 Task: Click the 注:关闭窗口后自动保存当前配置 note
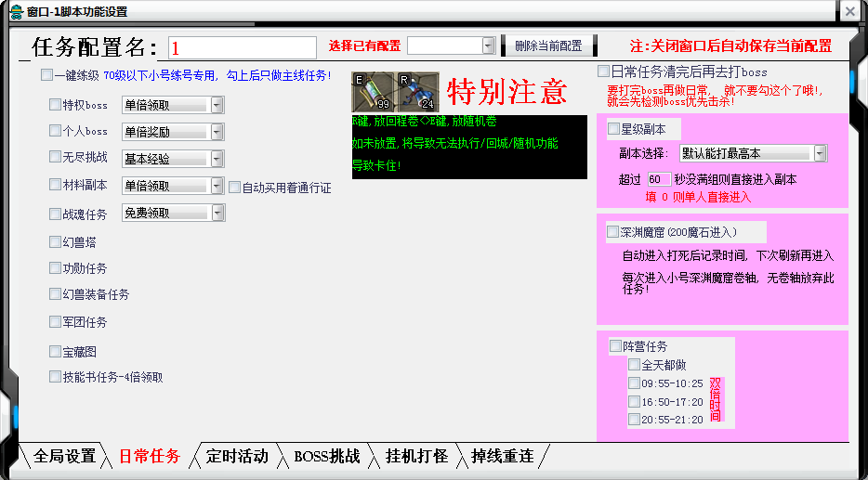point(730,45)
